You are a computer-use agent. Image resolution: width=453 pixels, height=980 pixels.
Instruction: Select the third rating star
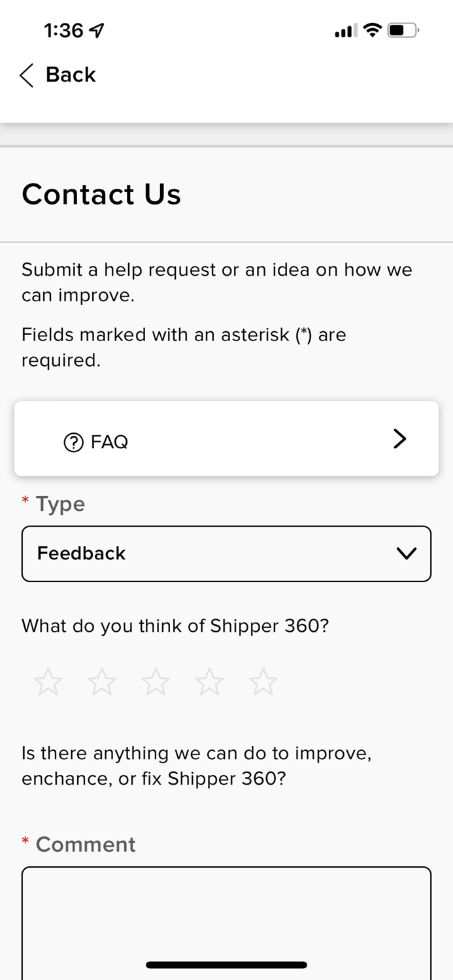click(x=156, y=681)
